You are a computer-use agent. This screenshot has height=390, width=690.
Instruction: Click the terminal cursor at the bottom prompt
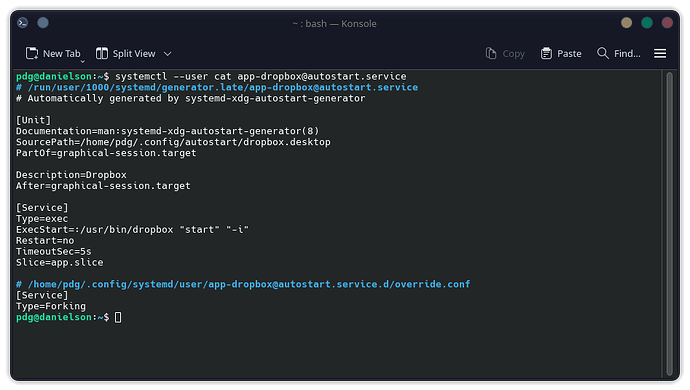118,317
